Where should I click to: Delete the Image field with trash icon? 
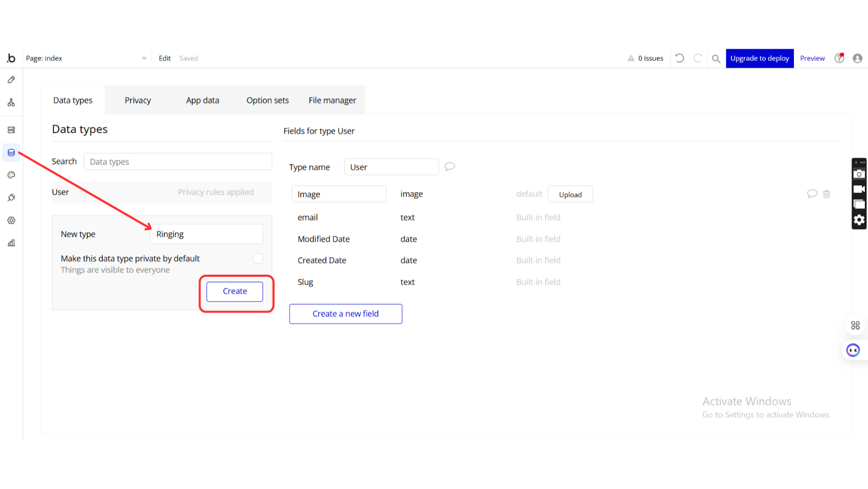tap(826, 194)
